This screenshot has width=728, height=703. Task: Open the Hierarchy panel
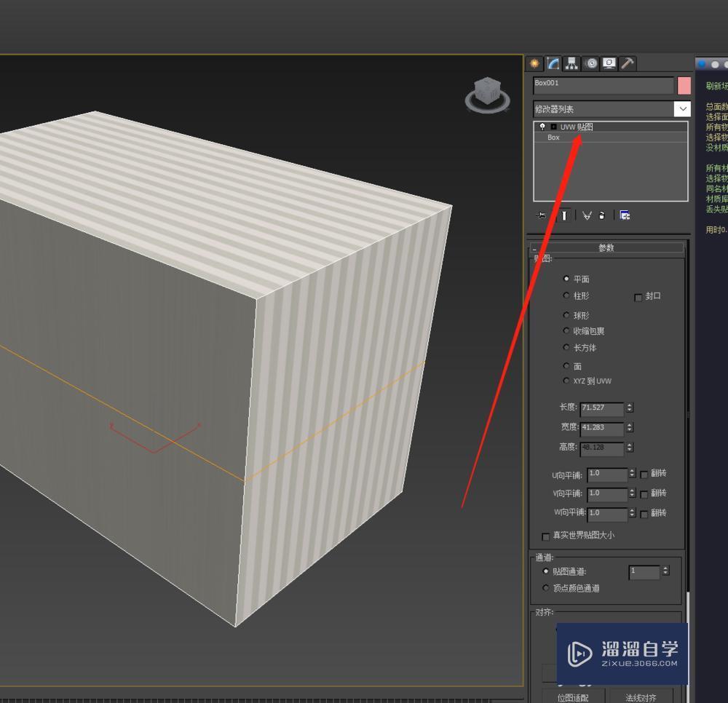point(571,63)
